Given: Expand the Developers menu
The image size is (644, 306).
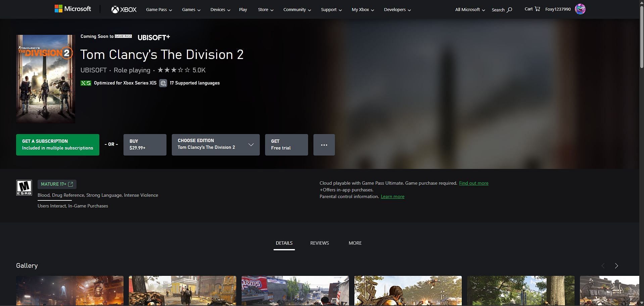Looking at the screenshot, I should pos(397,10).
